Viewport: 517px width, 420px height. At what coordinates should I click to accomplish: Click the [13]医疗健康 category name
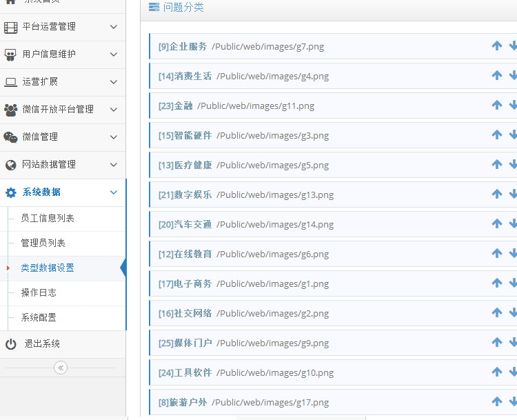tap(185, 165)
